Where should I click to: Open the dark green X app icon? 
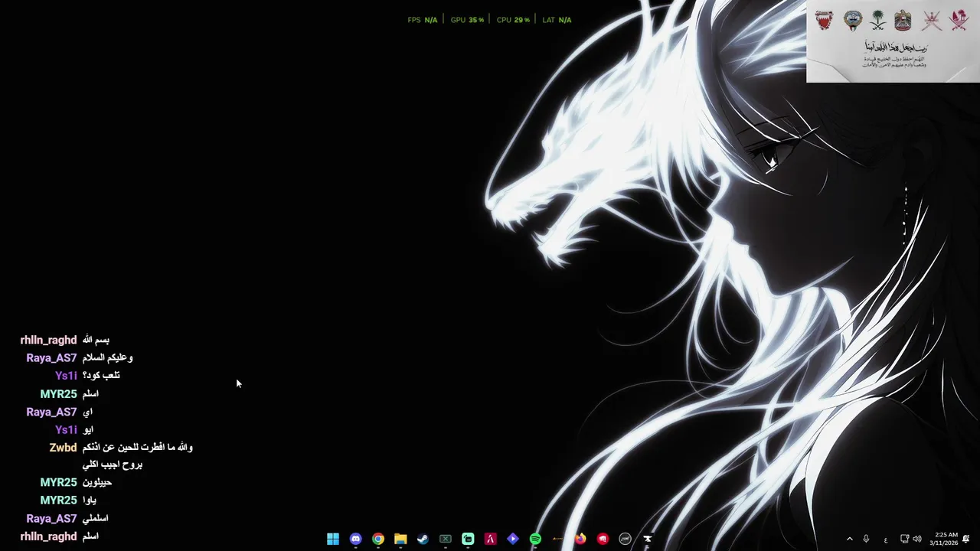tap(446, 539)
